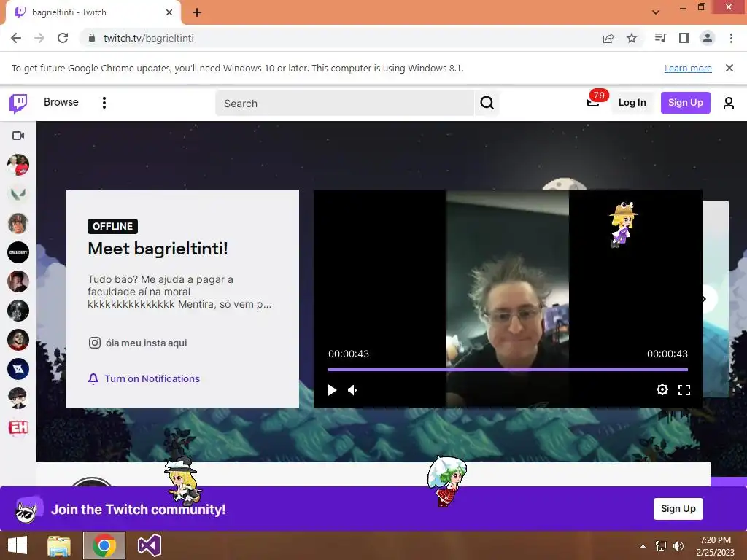
Task: Click into the Twitch Search field
Action: pyautogui.click(x=344, y=103)
